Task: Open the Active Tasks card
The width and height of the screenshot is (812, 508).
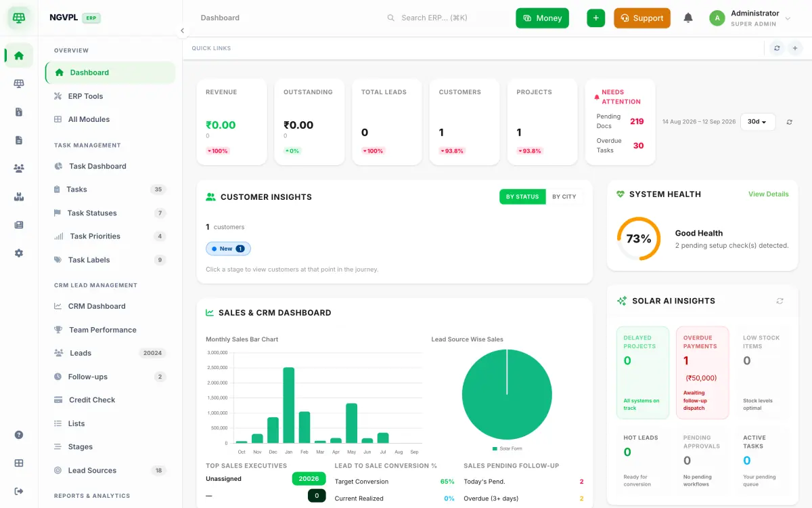Action: click(763, 461)
